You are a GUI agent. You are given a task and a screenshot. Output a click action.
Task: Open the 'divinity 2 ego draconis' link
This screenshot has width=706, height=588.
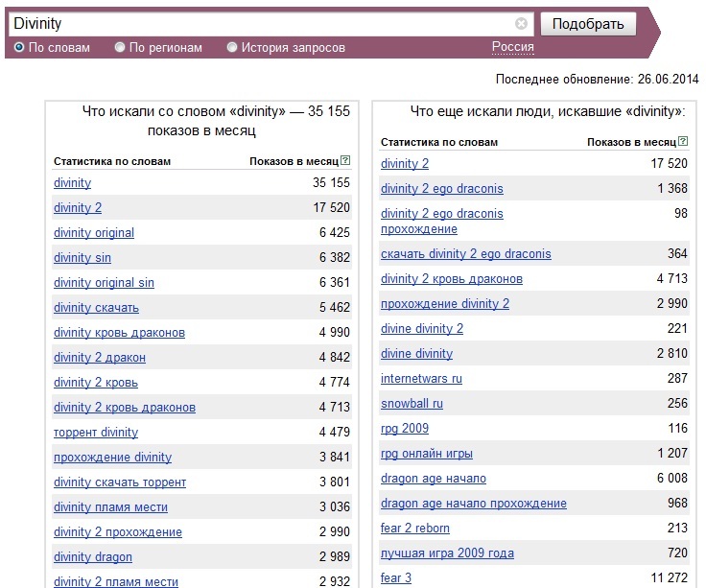[441, 189]
